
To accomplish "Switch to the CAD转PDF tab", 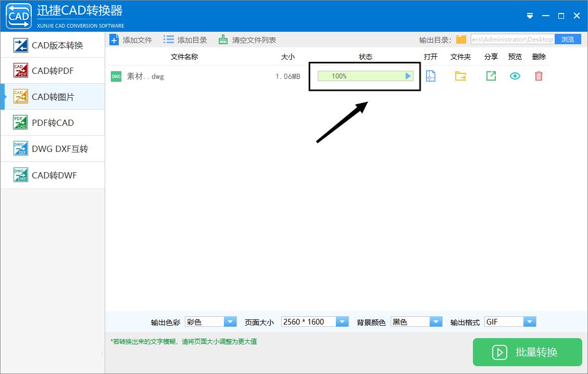I will point(52,70).
